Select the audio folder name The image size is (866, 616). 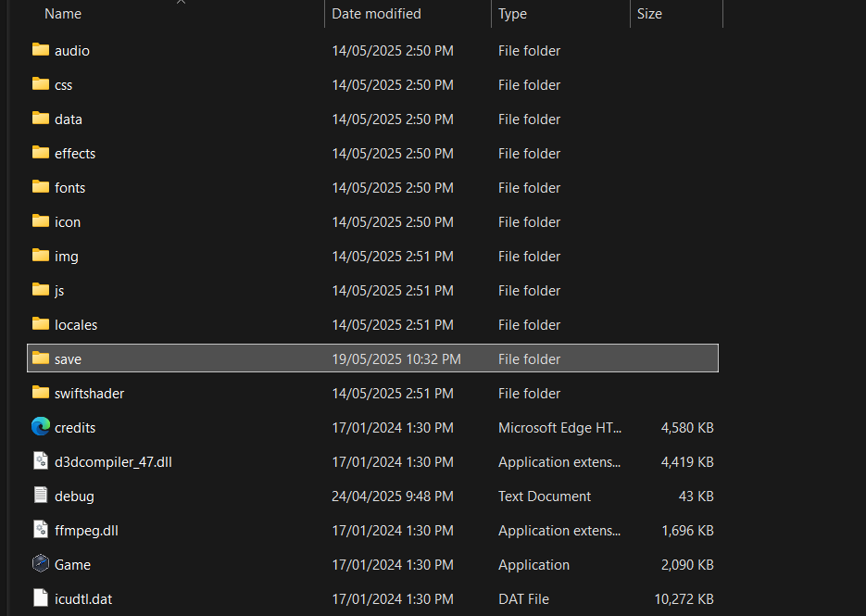point(72,51)
